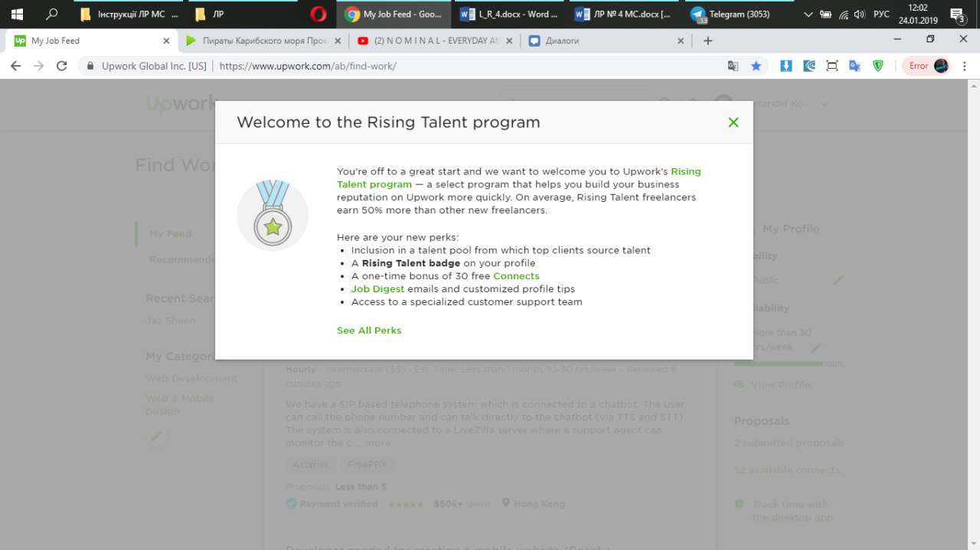Switch the РУС input language
The image size is (980, 550).
click(x=882, y=14)
